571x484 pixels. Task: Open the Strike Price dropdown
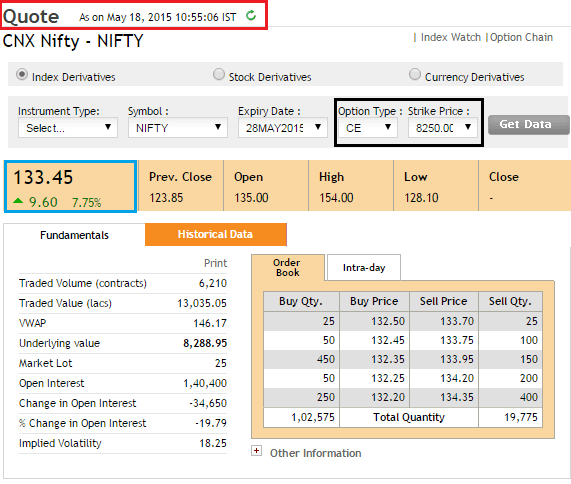coord(442,128)
